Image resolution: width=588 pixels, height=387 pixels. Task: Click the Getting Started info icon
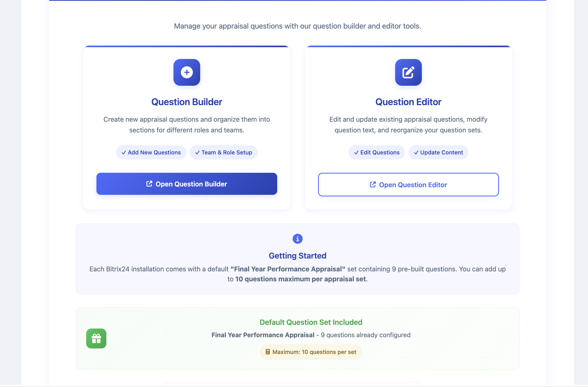coord(297,239)
